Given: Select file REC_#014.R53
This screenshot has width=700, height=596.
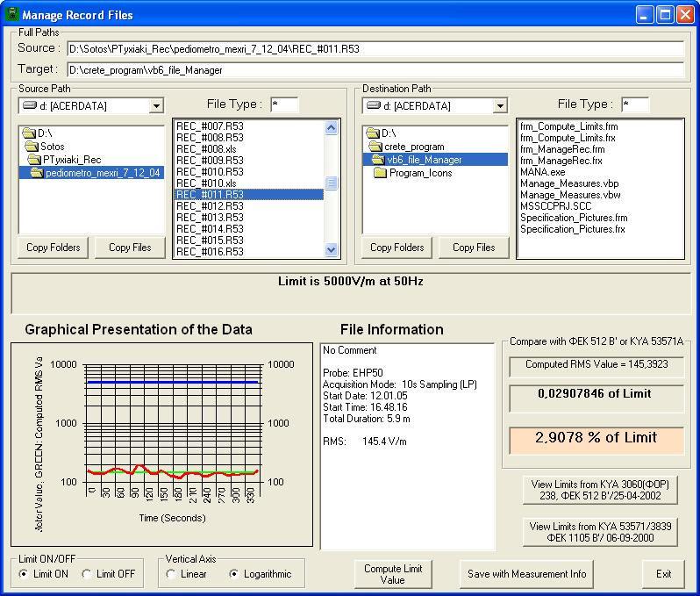Looking at the screenshot, I should (x=210, y=229).
